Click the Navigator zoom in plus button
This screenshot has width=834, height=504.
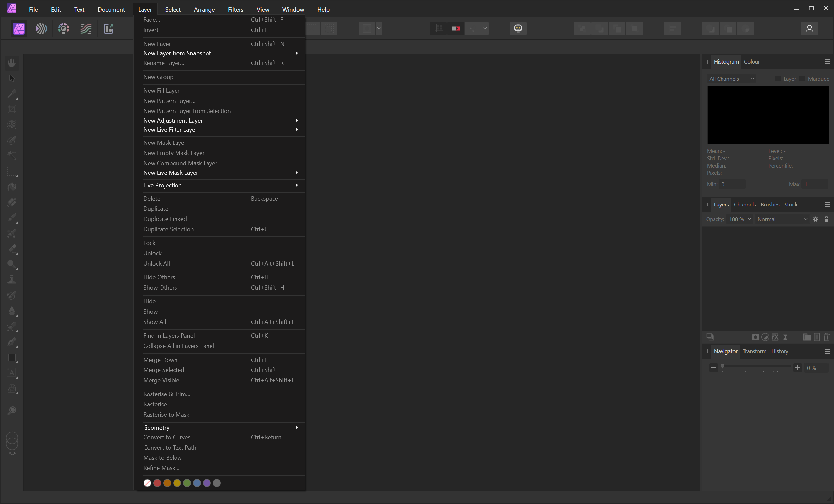click(797, 368)
